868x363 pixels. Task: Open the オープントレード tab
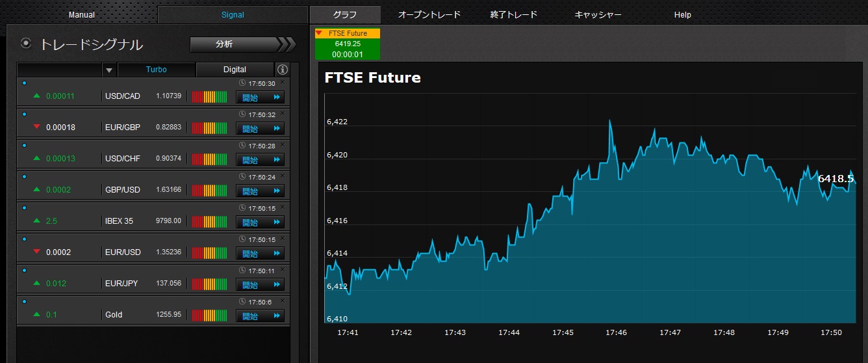click(429, 14)
